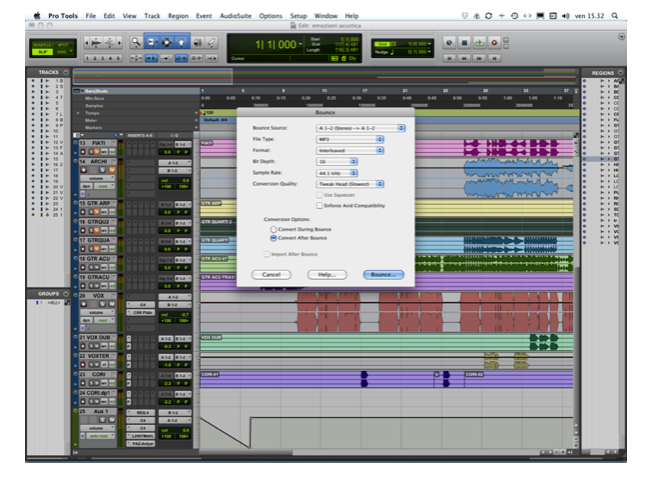Open the Edit menu
This screenshot has height=480, width=652.
(x=109, y=16)
